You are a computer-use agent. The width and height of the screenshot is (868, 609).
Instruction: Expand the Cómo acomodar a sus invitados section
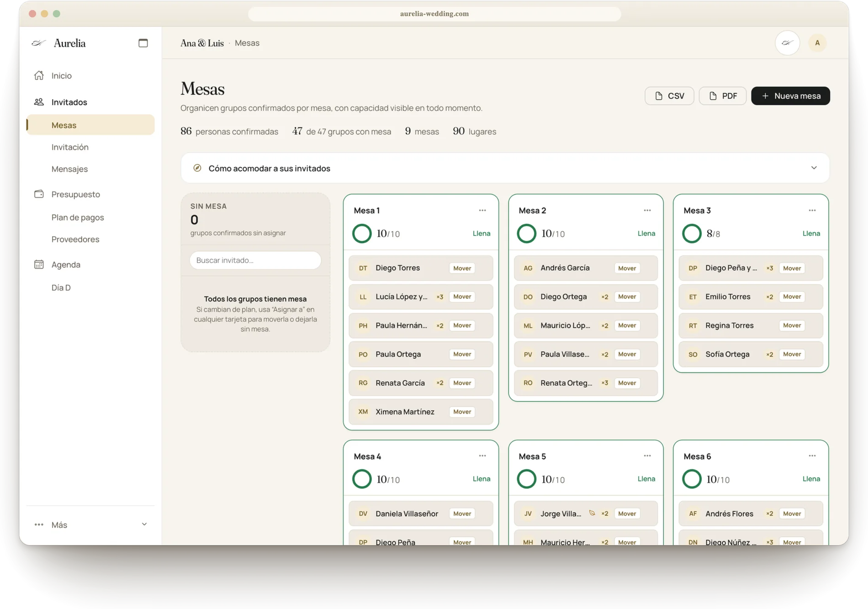tap(505, 168)
